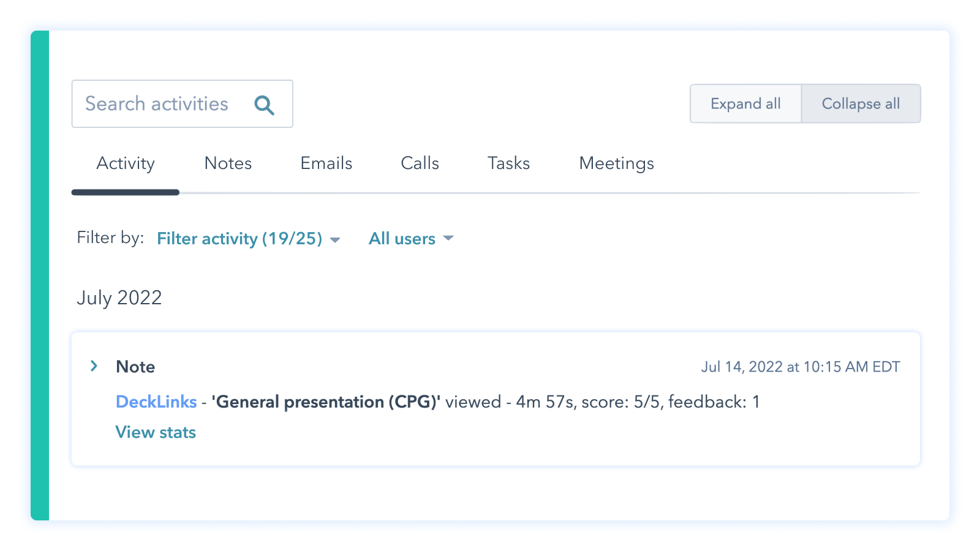Open the Tasks tab
Viewport: 980px width, 551px height.
508,163
